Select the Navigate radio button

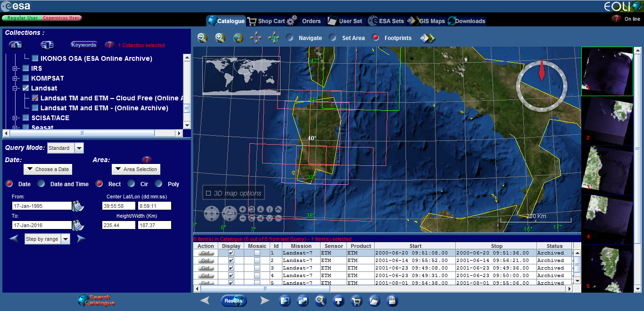tap(290, 38)
